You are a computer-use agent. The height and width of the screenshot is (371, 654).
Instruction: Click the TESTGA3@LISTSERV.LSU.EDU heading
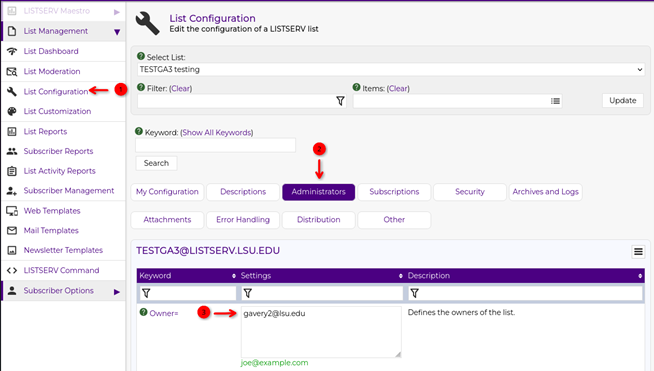(208, 250)
